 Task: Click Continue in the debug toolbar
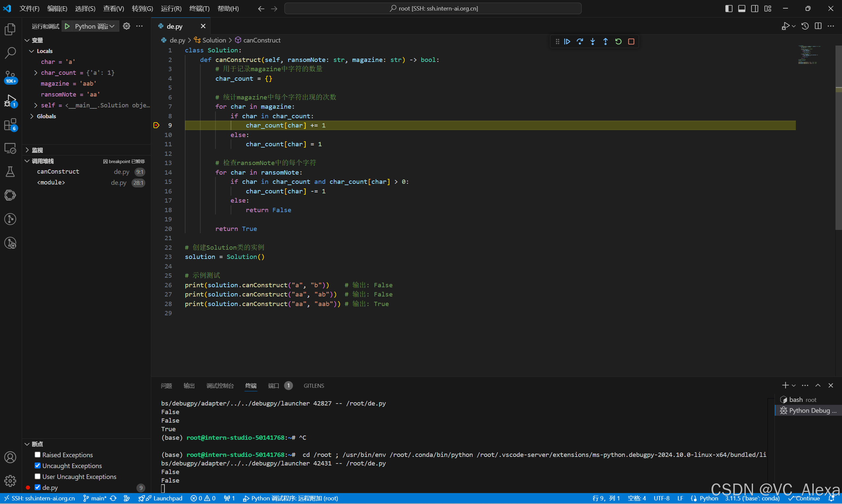click(567, 42)
